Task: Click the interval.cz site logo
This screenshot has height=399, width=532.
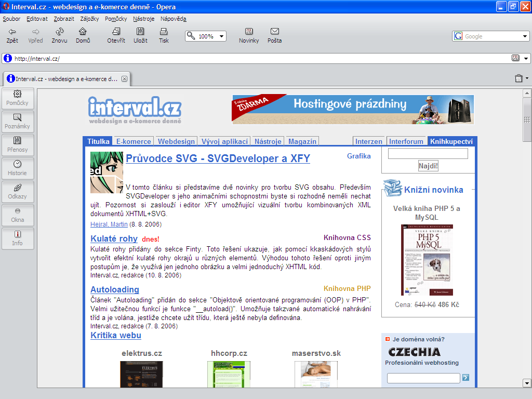Action: pyautogui.click(x=135, y=110)
